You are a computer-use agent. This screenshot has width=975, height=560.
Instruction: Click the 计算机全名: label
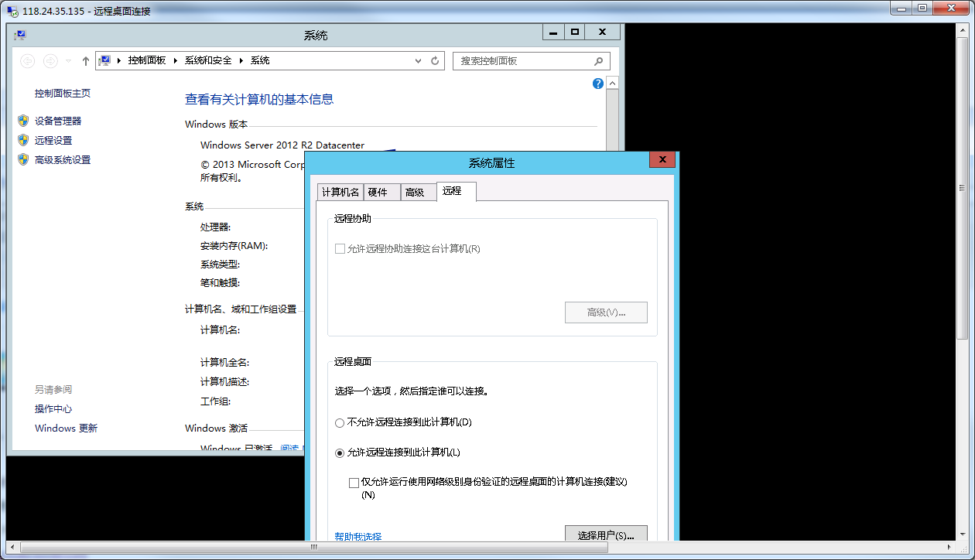pos(225,362)
